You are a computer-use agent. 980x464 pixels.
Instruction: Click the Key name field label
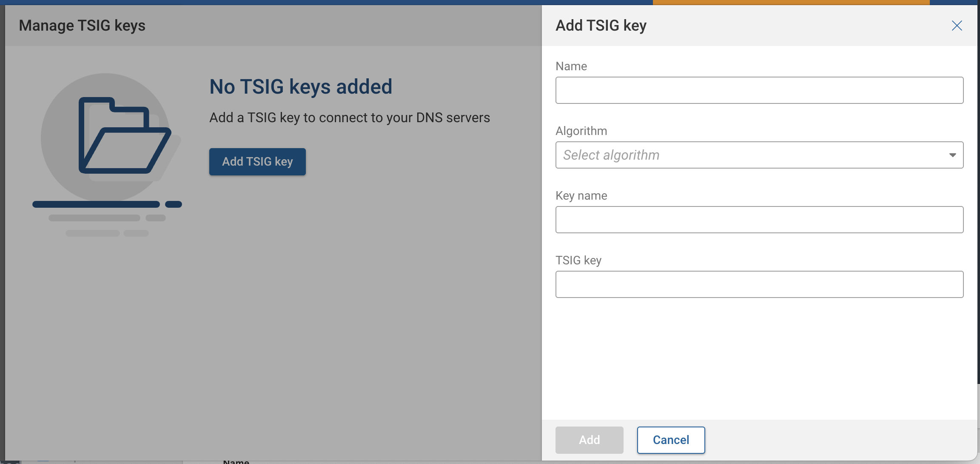click(x=581, y=195)
